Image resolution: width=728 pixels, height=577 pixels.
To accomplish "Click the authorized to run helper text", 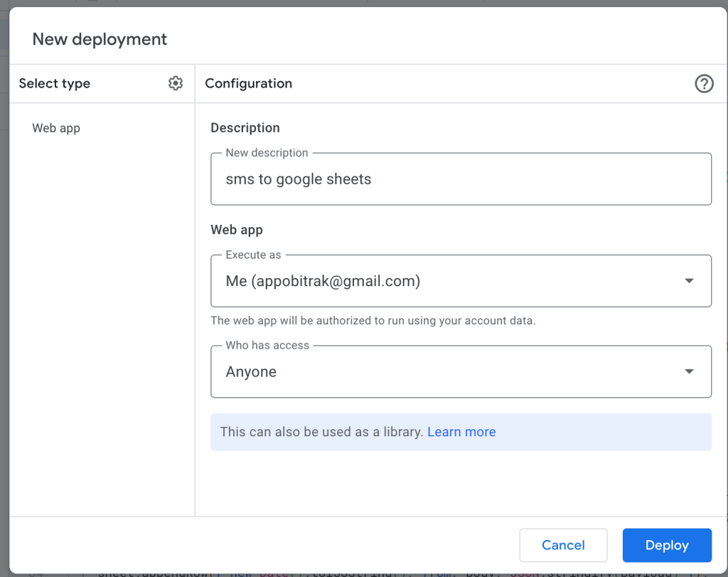I will [373, 320].
